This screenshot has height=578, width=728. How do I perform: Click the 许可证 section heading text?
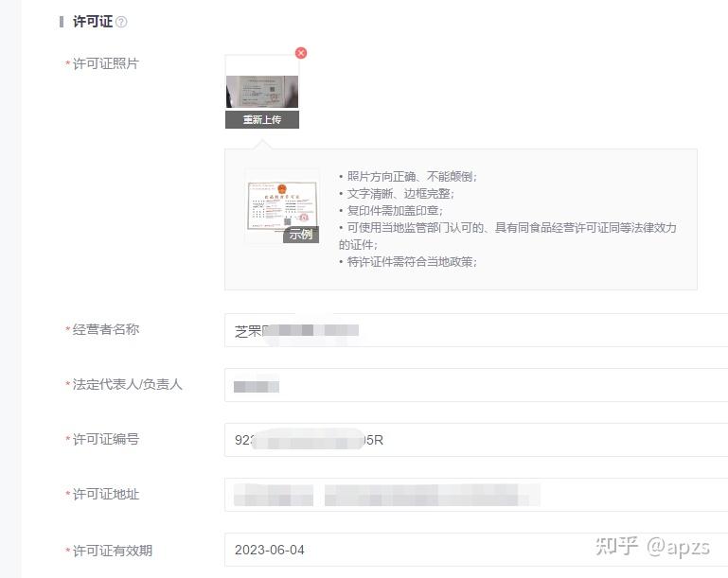93,21
